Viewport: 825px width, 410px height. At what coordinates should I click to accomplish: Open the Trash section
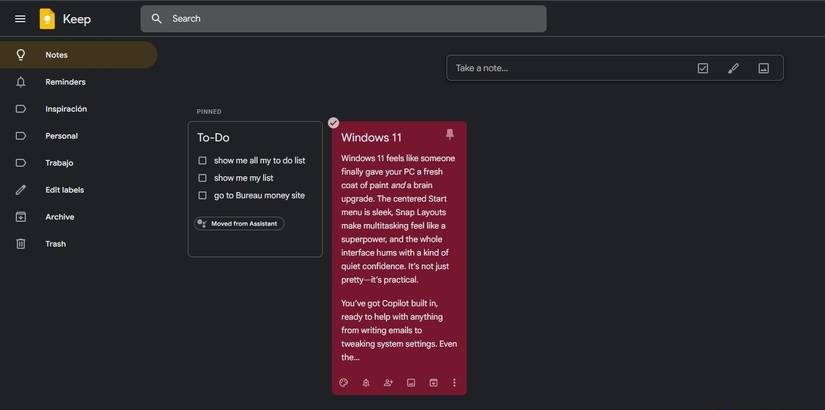(x=78, y=244)
